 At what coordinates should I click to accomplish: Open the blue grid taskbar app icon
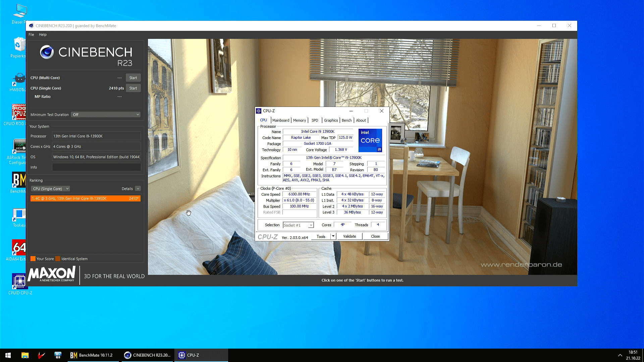click(x=58, y=355)
